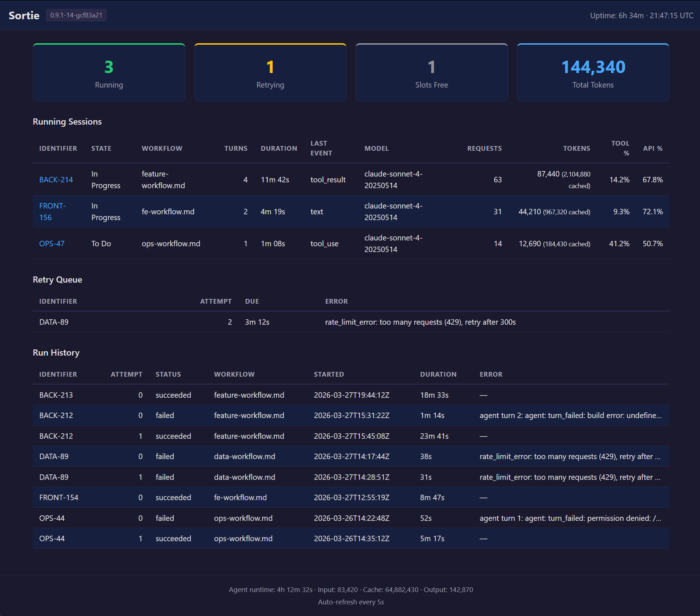Select the Slots Free card
The height and width of the screenshot is (616, 700).
coord(431,72)
